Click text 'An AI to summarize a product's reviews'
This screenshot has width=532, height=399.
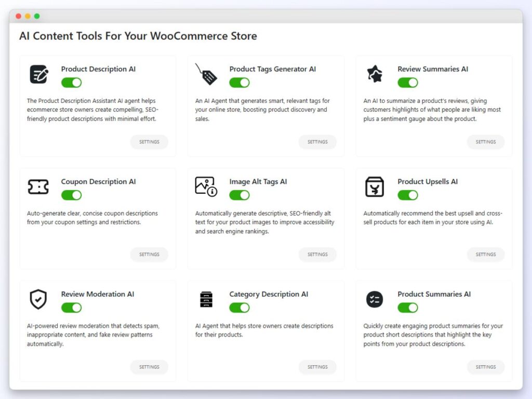pos(432,110)
